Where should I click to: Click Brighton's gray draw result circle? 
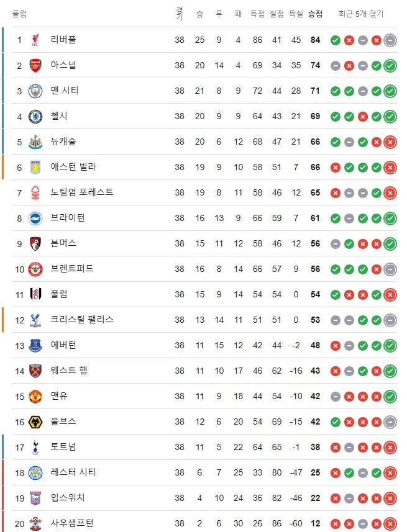(x=350, y=218)
